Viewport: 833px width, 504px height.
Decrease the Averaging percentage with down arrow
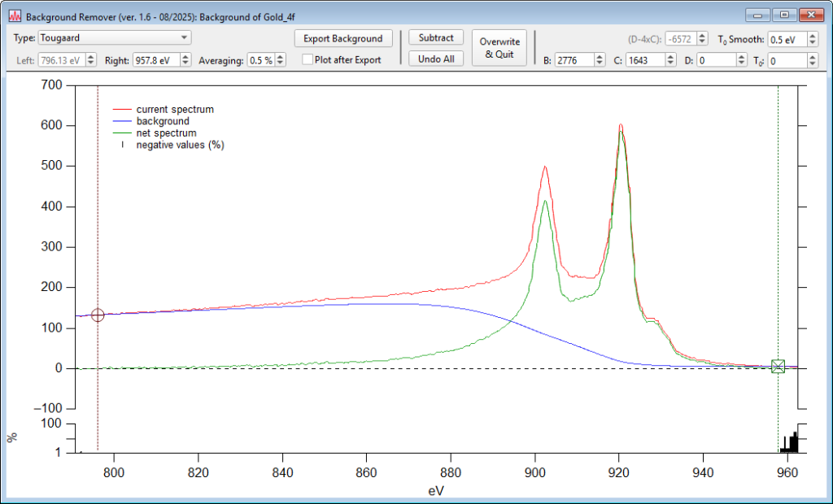click(x=281, y=63)
